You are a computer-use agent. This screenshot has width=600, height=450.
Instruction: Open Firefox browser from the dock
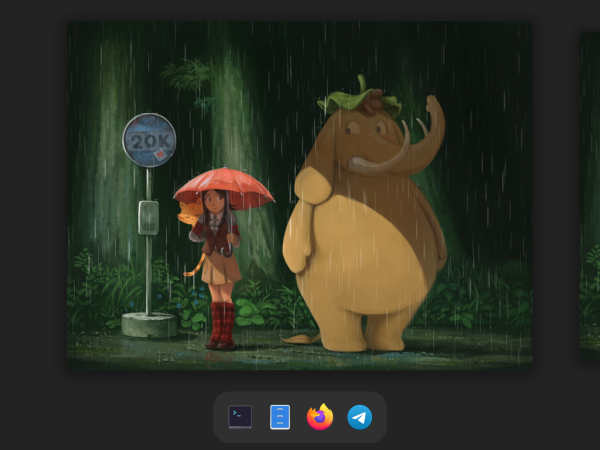click(x=320, y=417)
